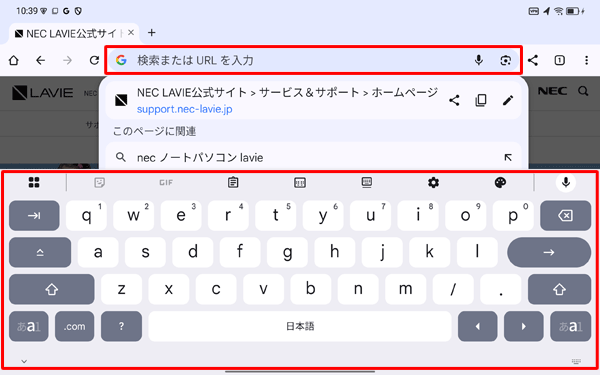This screenshot has width=600, height=375.
Task: Tap the z key
Action: pyautogui.click(x=121, y=289)
